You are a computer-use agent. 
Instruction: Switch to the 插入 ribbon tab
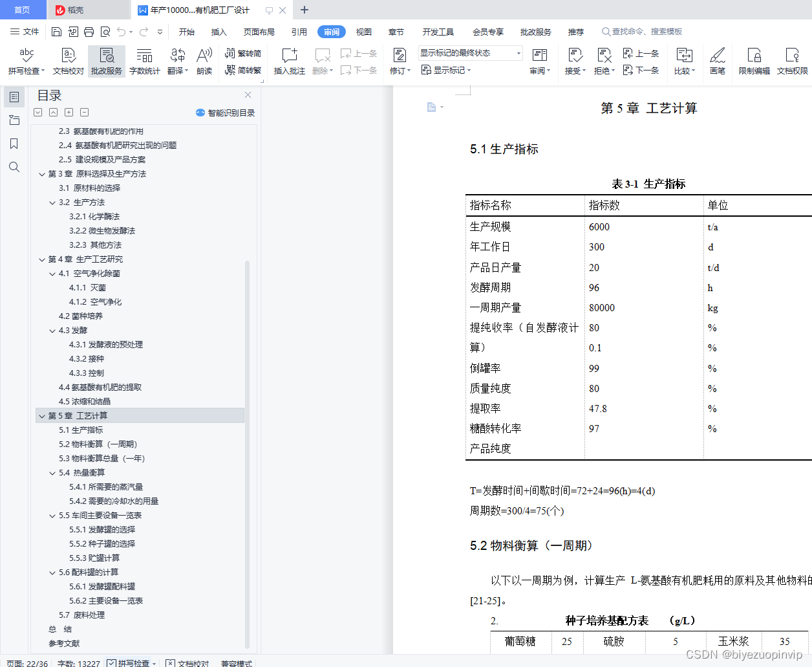pos(219,32)
